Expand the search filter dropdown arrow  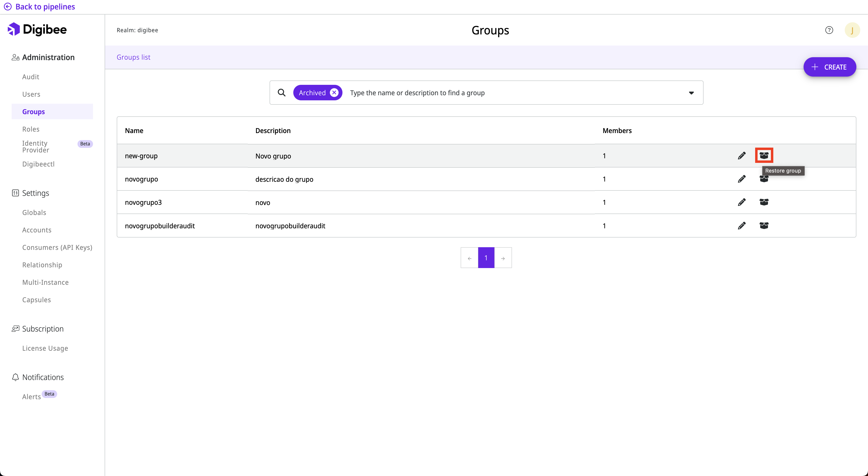point(691,93)
